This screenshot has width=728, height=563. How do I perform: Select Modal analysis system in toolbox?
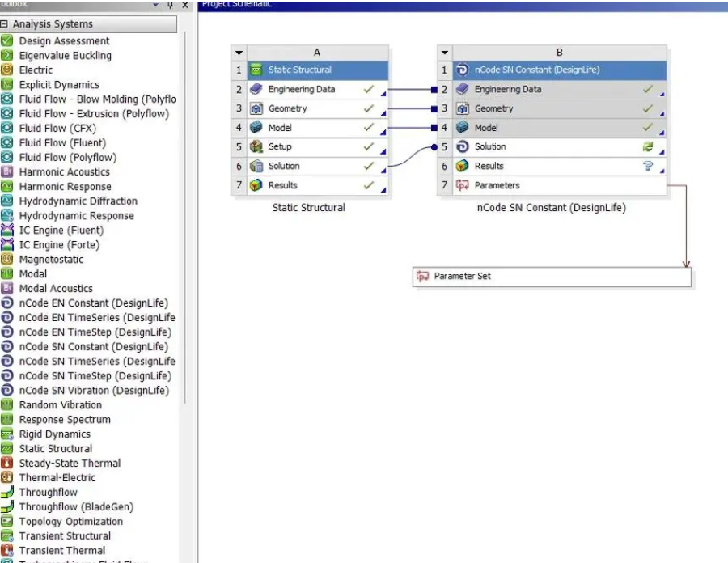tap(34, 273)
